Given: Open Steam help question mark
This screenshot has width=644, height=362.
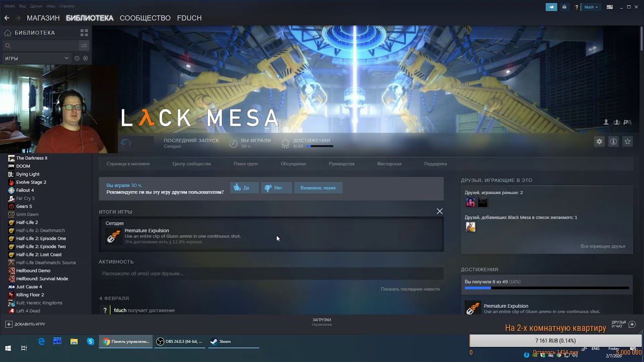Looking at the screenshot, I should [576, 7].
